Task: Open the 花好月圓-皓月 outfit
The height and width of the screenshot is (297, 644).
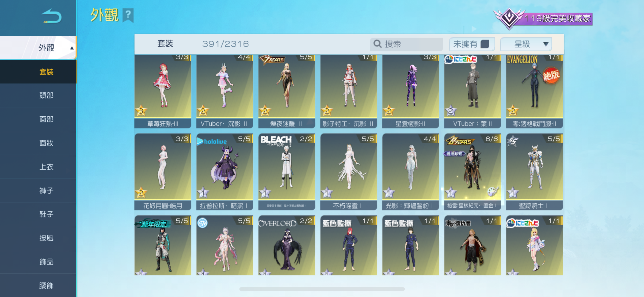Action: pyautogui.click(x=163, y=172)
